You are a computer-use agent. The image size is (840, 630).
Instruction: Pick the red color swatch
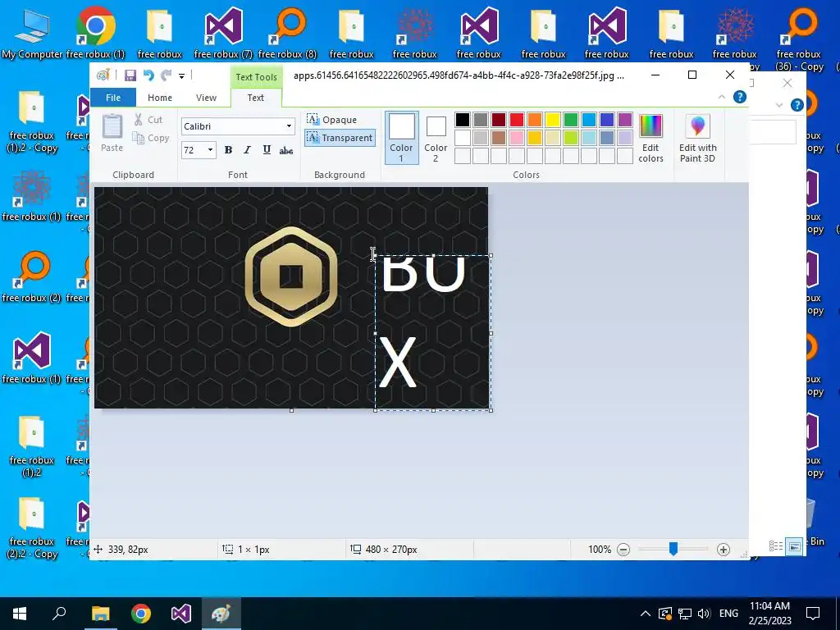[x=517, y=120]
